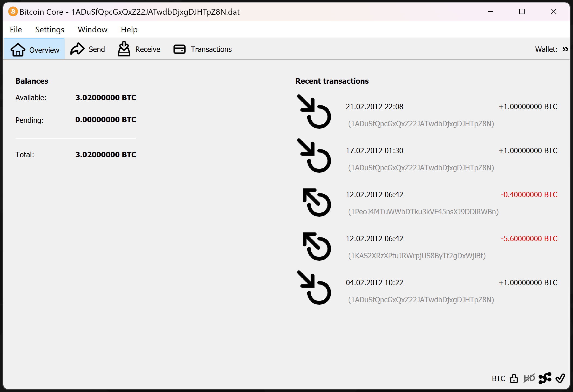The image size is (573, 392).
Task: Click the sync checkmark status icon
Action: pos(560,378)
